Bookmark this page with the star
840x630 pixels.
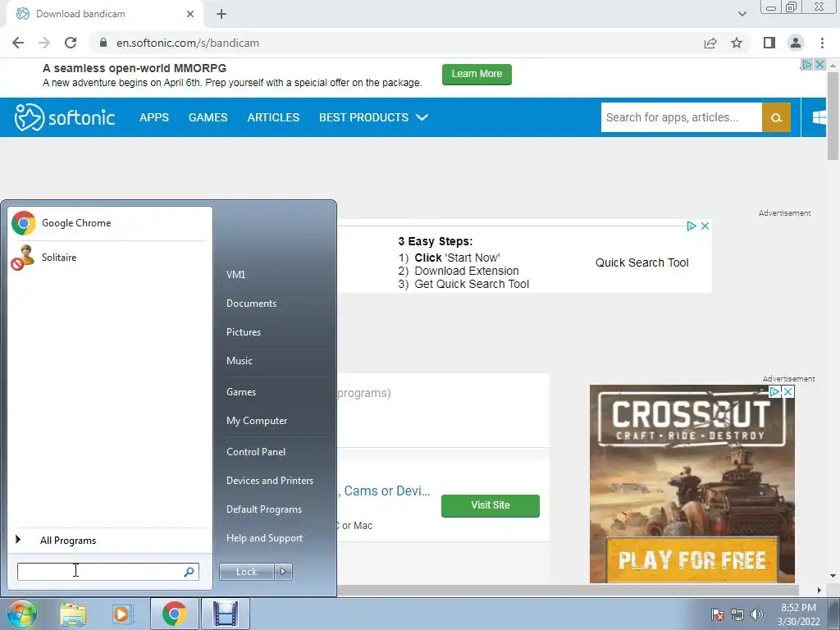(x=737, y=43)
